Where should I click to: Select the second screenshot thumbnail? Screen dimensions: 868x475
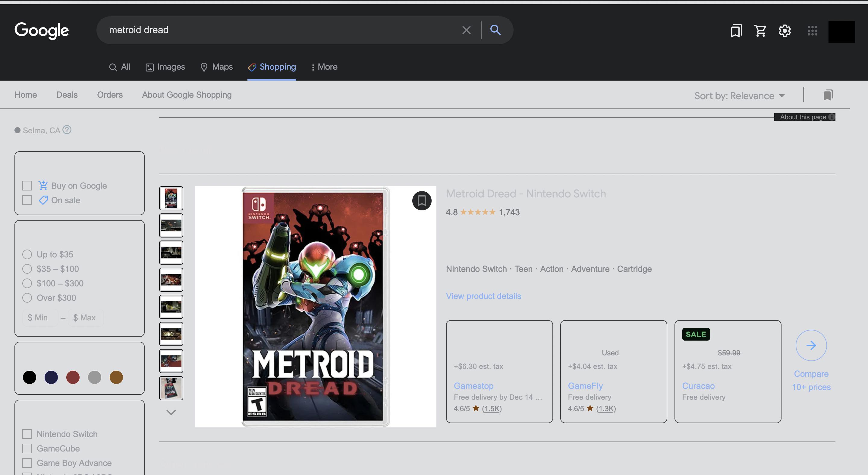[x=171, y=225]
